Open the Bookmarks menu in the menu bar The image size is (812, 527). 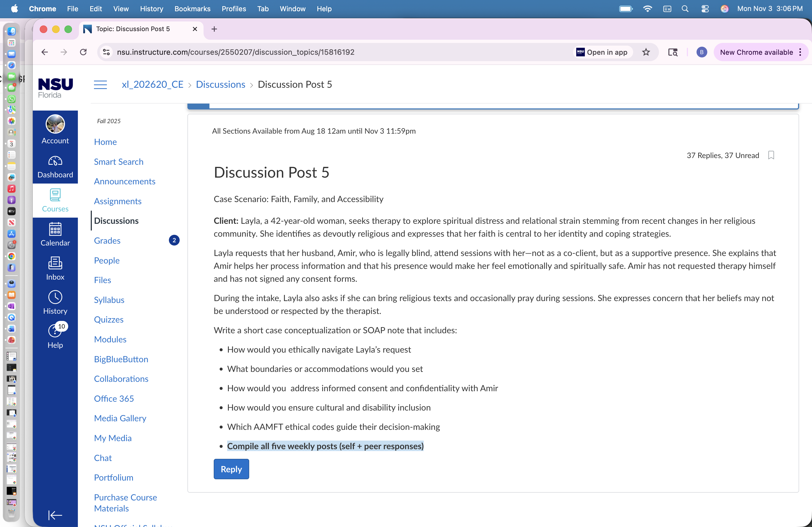click(193, 9)
